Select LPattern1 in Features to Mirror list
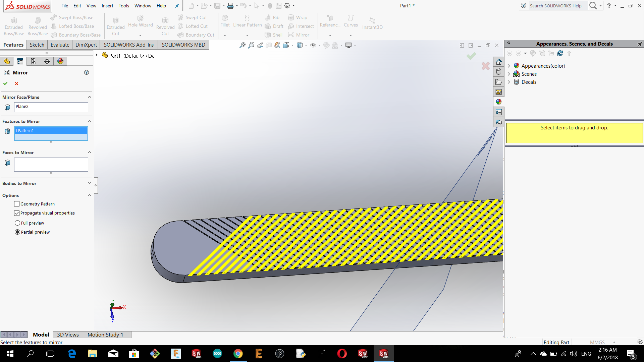Viewport: 644px width, 362px height. coord(51,131)
